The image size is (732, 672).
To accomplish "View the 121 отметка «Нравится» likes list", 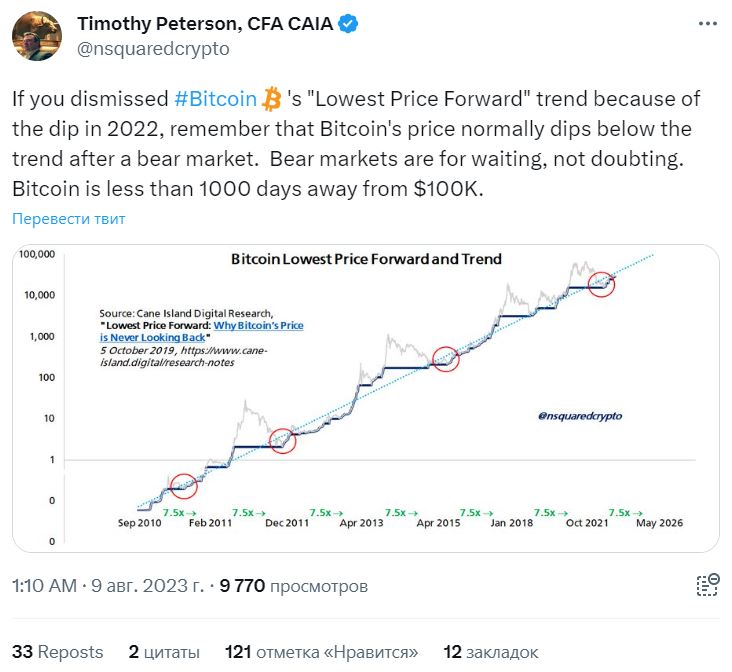I will (x=321, y=652).
